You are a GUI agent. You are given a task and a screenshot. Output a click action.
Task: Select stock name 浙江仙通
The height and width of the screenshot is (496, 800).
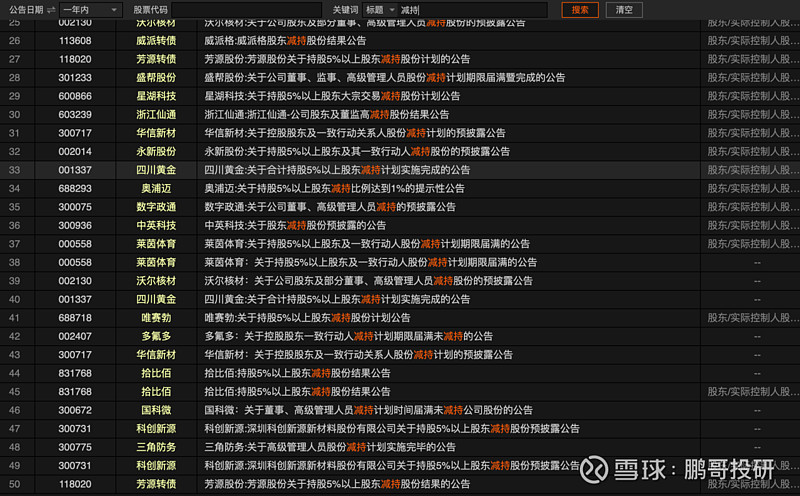click(x=156, y=114)
